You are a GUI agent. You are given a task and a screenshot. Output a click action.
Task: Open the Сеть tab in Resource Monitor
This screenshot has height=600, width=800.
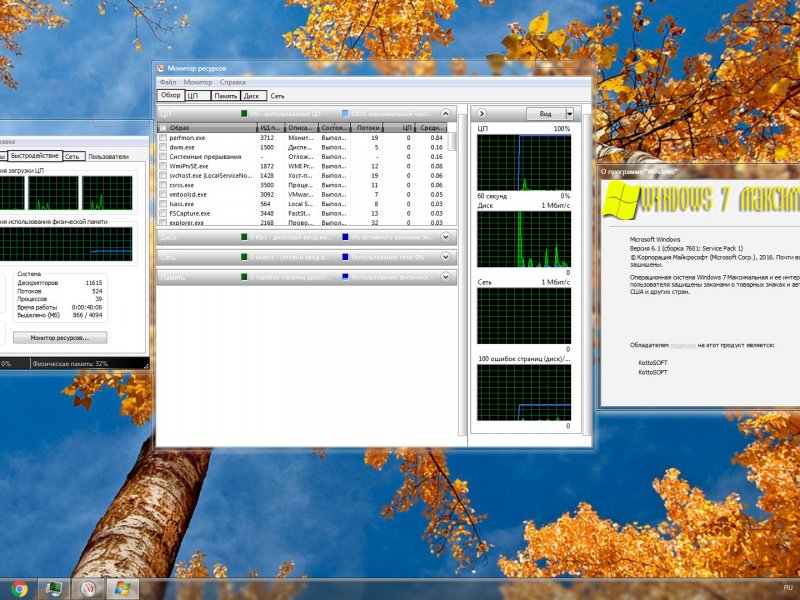pos(278,96)
